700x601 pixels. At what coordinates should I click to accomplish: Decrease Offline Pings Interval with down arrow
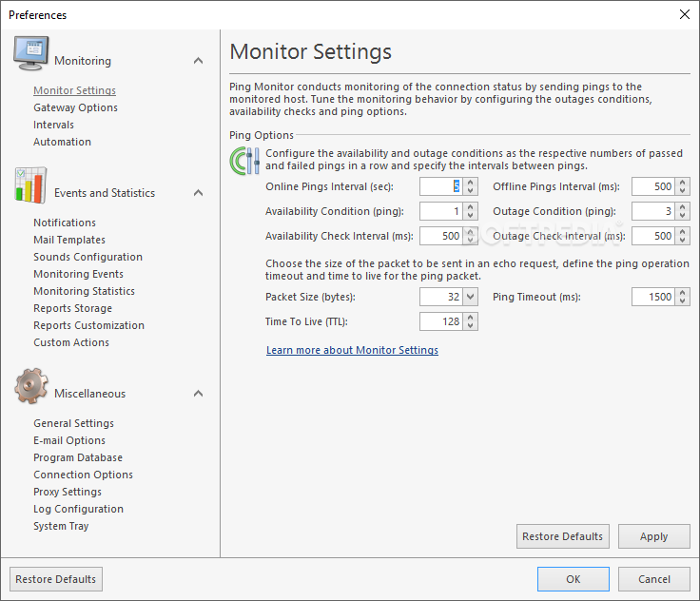tap(682, 190)
